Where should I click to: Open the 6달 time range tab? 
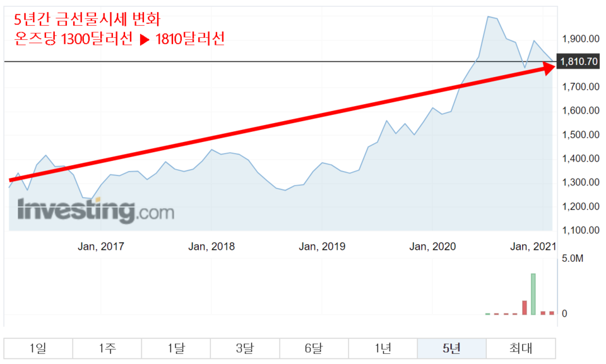pyautogui.click(x=313, y=348)
